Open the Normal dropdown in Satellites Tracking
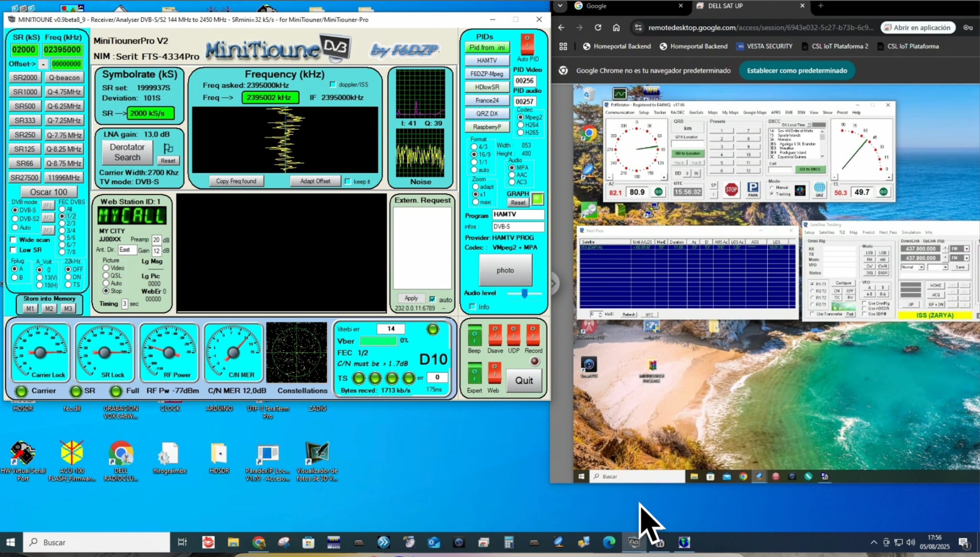The height and width of the screenshot is (557, 980). 921,267
